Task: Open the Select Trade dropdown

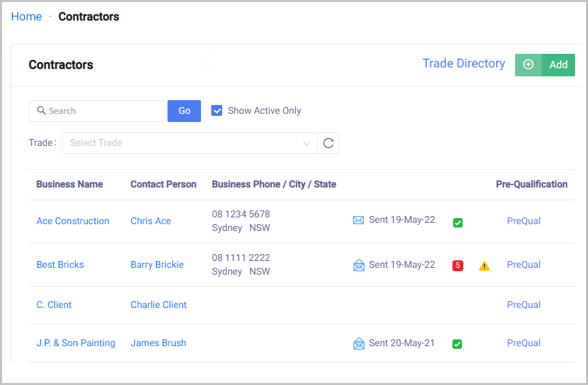Action: 184,143
